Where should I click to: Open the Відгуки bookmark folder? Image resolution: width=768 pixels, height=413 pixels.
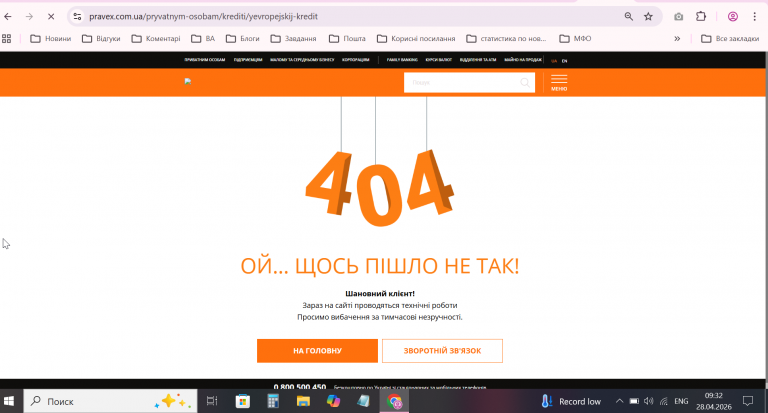(101, 39)
